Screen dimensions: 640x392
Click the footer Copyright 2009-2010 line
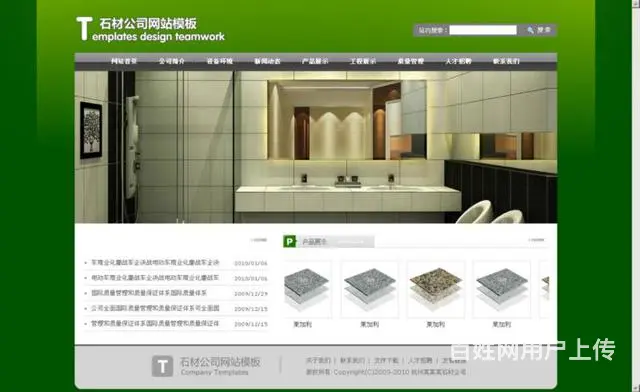[386, 372]
